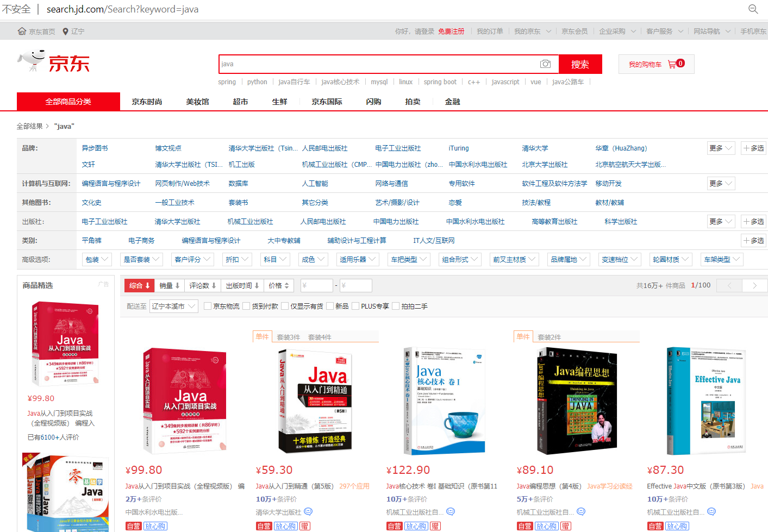Open the 全部商品分类 menu

click(68, 102)
